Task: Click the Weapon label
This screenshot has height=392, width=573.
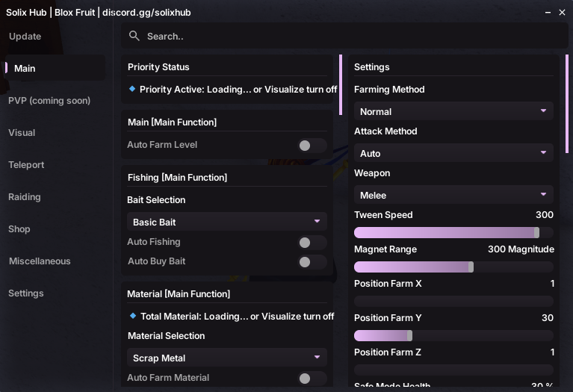Action: [372, 172]
